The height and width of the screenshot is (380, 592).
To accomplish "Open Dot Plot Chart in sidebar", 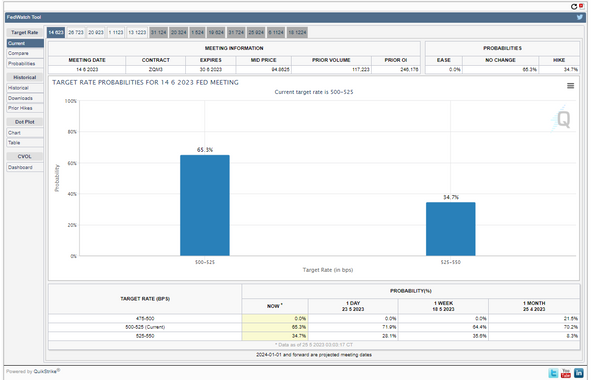I will click(x=25, y=133).
